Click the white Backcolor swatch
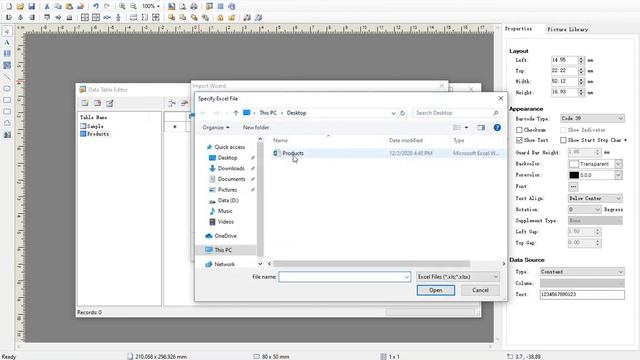 [x=574, y=164]
